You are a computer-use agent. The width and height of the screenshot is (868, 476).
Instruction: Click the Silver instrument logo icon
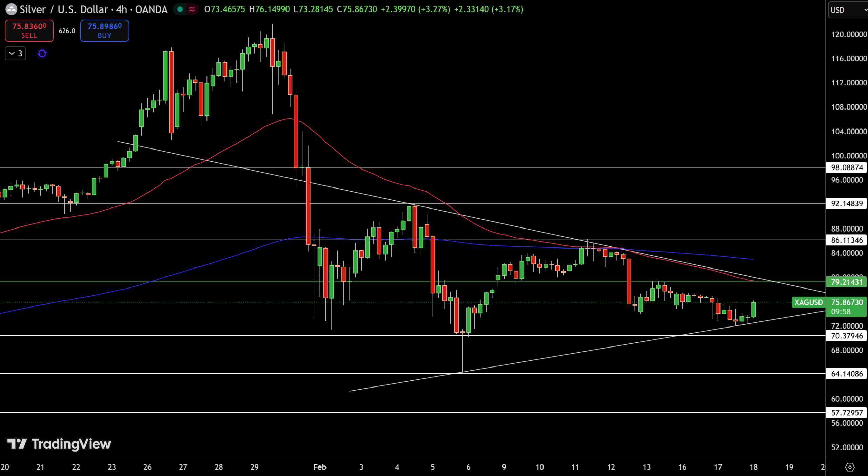12,9
